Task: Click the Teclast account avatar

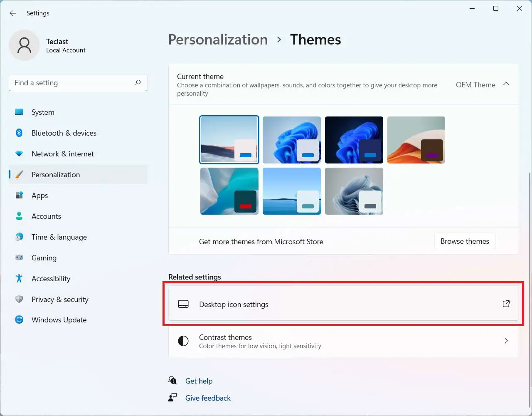Action: point(24,45)
